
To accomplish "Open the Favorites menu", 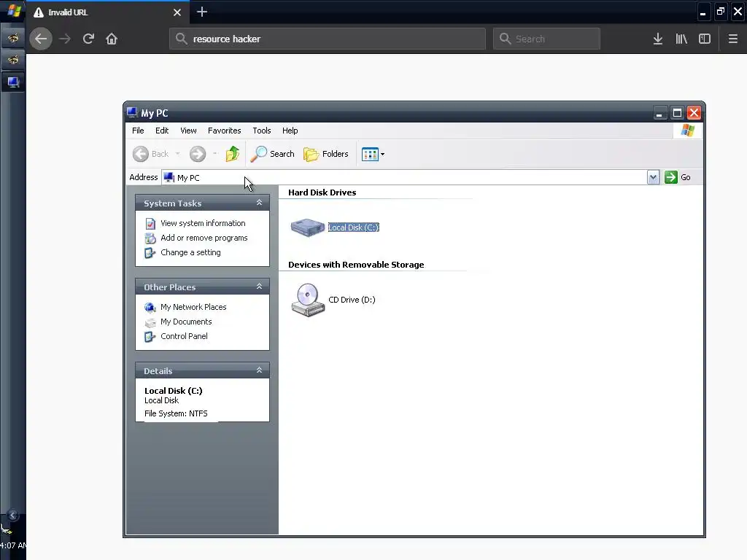I will click(x=225, y=131).
